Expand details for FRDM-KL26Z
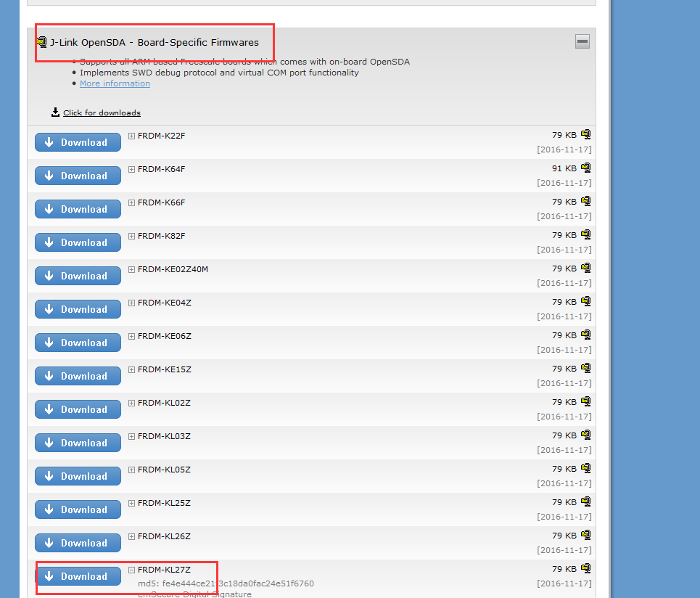This screenshot has width=700, height=598. click(x=132, y=536)
